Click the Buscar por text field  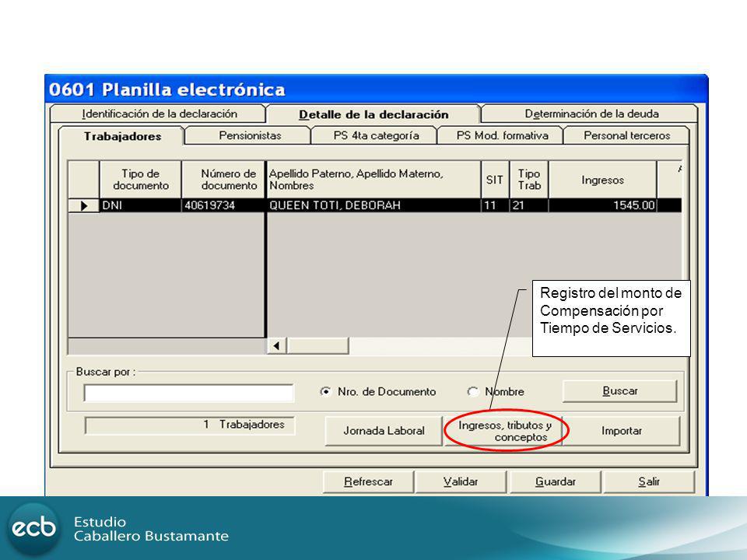188,394
